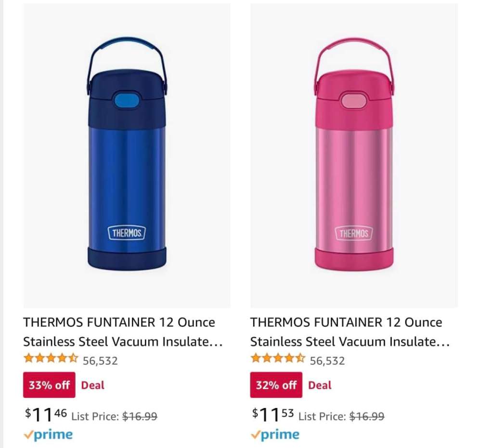Screen dimensions: 493x448
Task: Click the 32% off badge
Action: pyautogui.click(x=276, y=385)
